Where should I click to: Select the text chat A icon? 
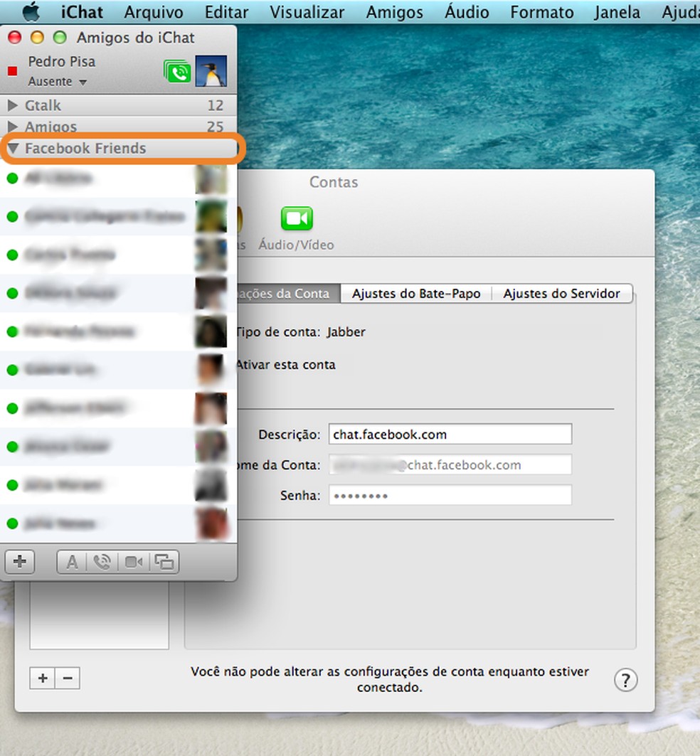tap(71, 561)
